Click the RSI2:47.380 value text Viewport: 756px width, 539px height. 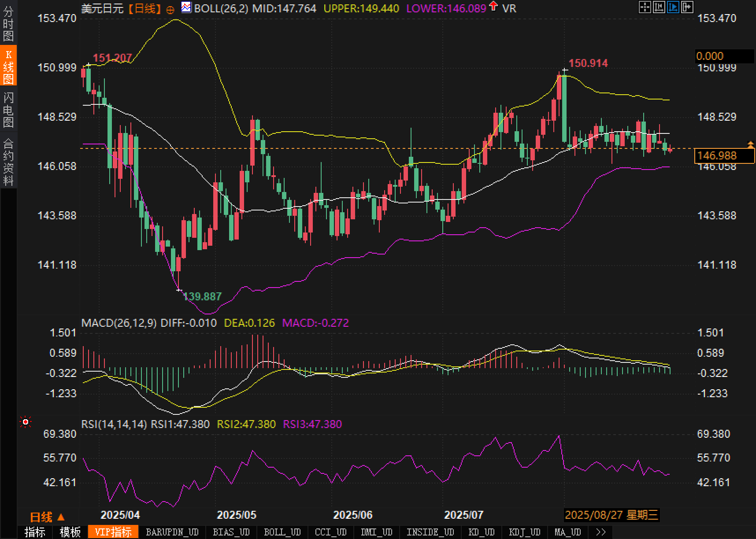(x=246, y=424)
